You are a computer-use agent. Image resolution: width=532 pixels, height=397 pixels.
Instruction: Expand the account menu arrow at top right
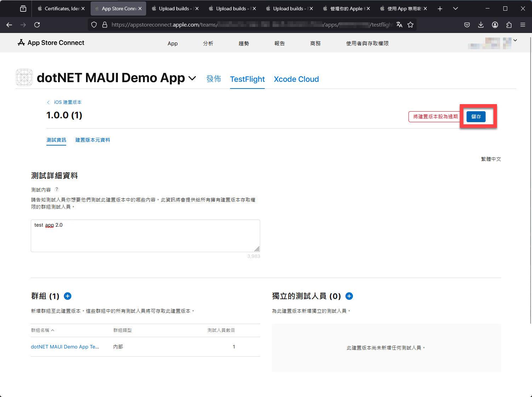pyautogui.click(x=515, y=40)
